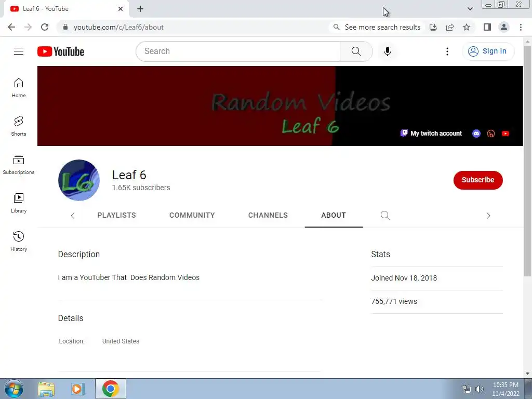
Task: Open a new browser tab
Action: [x=140, y=9]
